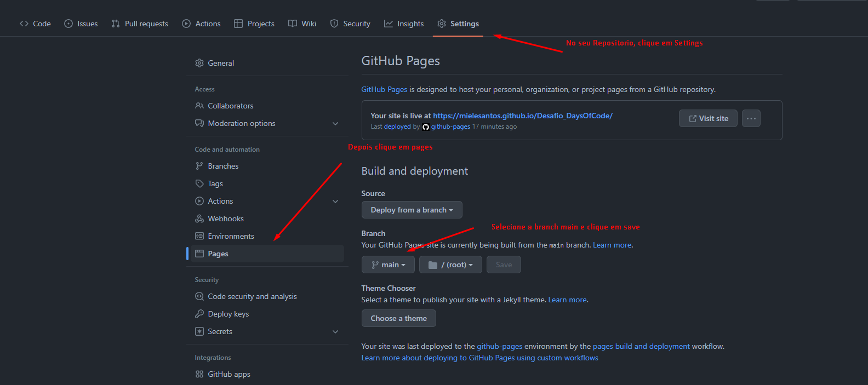Open the Security tab
Image resolution: width=868 pixels, height=385 pixels.
[350, 24]
